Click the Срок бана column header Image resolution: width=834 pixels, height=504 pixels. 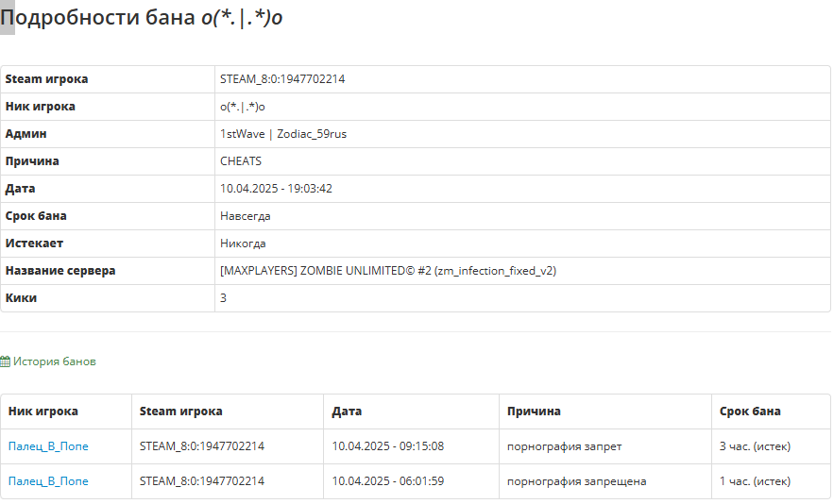750,412
